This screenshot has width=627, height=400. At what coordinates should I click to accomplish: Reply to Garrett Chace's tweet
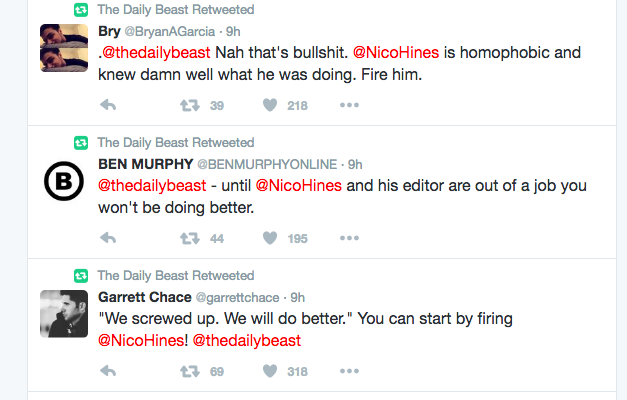coord(109,371)
